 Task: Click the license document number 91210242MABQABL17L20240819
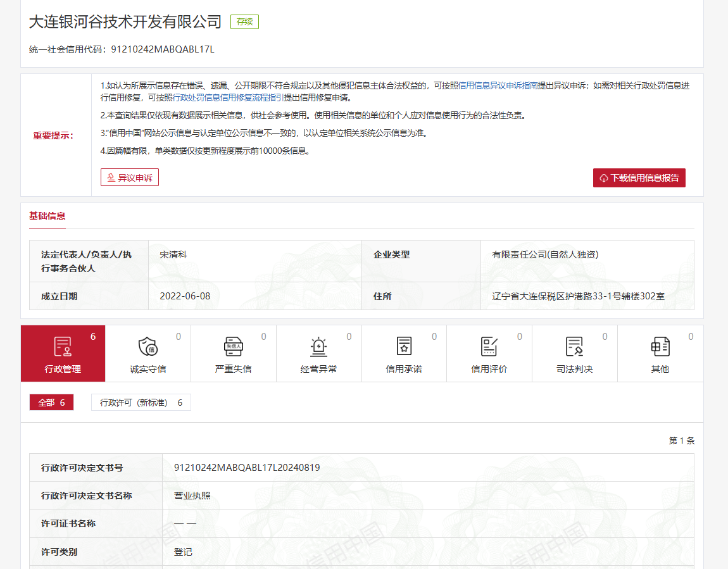pos(247,468)
